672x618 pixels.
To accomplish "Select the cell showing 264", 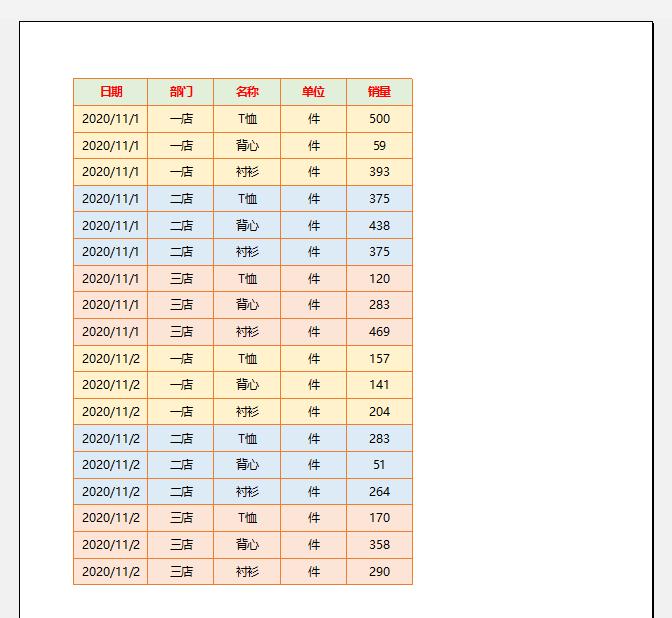I will (x=379, y=492).
